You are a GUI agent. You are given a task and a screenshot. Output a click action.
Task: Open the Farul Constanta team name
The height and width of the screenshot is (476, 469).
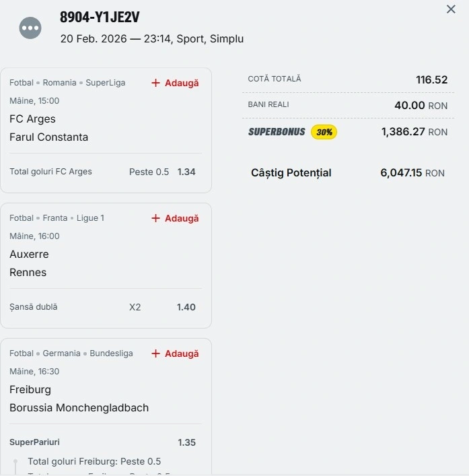click(48, 137)
